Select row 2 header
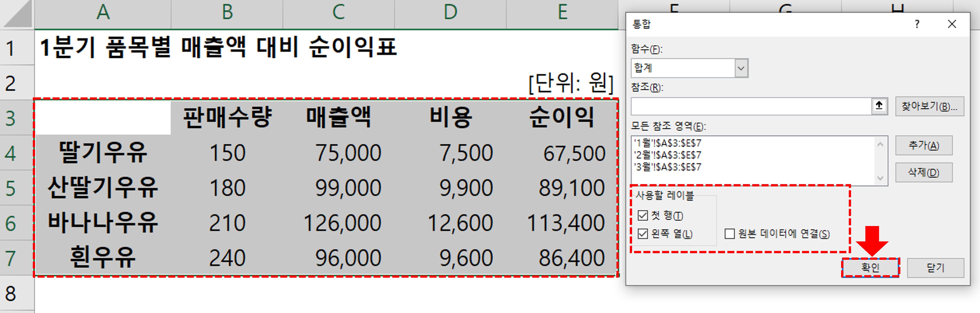Screen dimensions: 980x313 click(17, 83)
